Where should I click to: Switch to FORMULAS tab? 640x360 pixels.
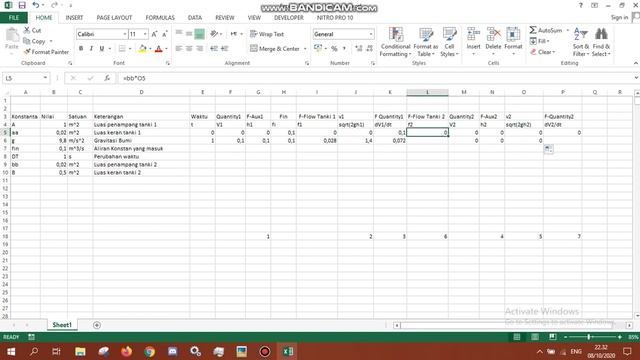pos(160,18)
